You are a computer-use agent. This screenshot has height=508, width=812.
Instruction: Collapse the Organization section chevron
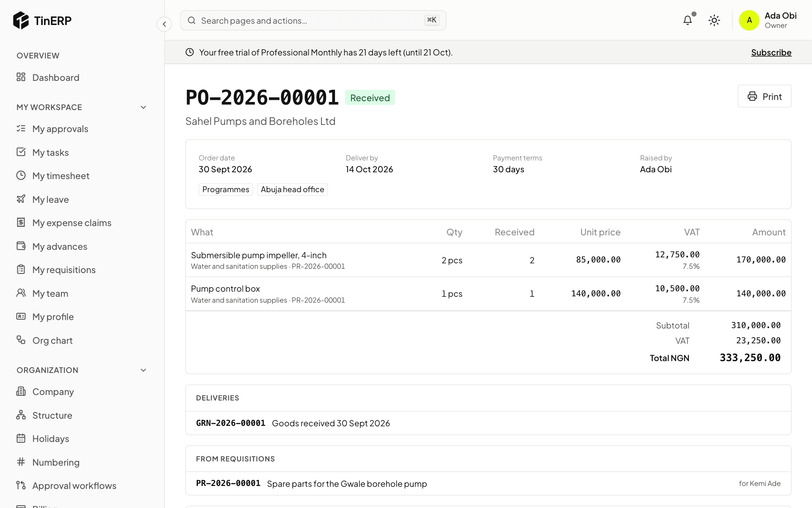click(143, 370)
